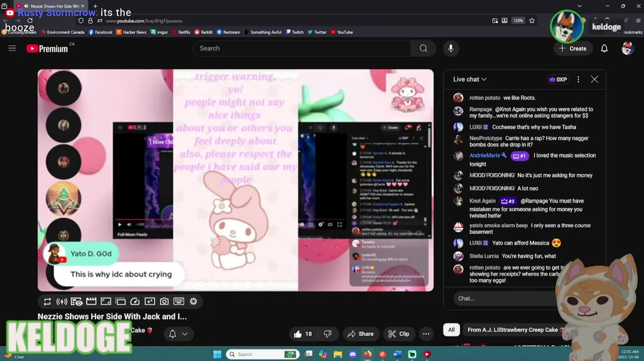This screenshot has width=644, height=361.
Task: Open Discord from the taskbar
Action: [352, 354]
